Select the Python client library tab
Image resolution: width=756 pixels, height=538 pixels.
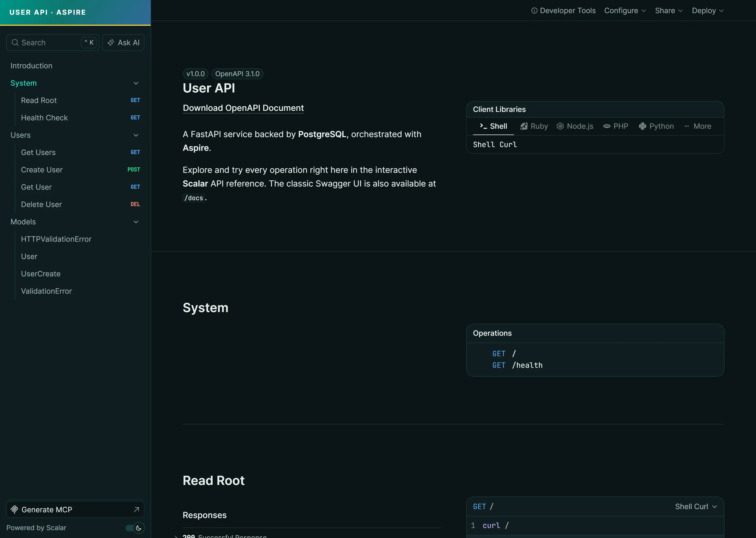click(x=656, y=126)
